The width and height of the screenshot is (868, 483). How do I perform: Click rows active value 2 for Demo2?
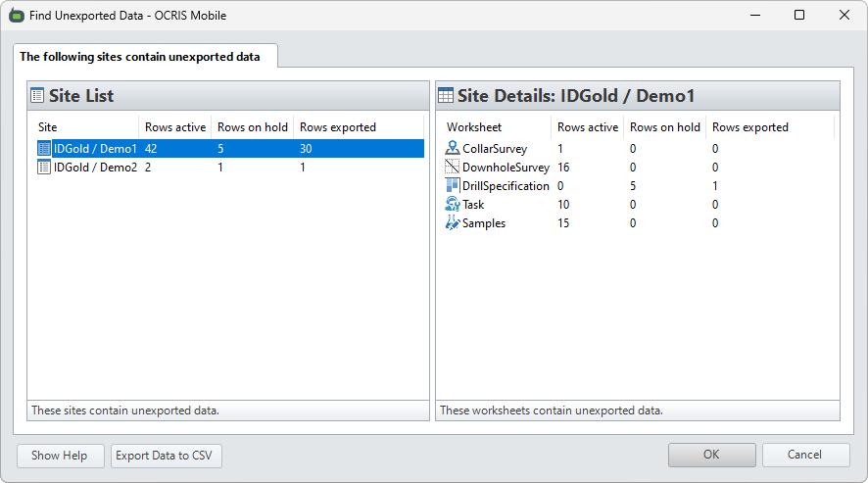(x=148, y=168)
